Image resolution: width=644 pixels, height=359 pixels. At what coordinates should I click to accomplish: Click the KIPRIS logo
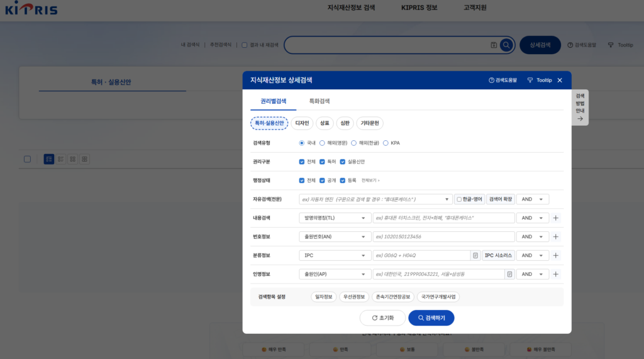(31, 8)
